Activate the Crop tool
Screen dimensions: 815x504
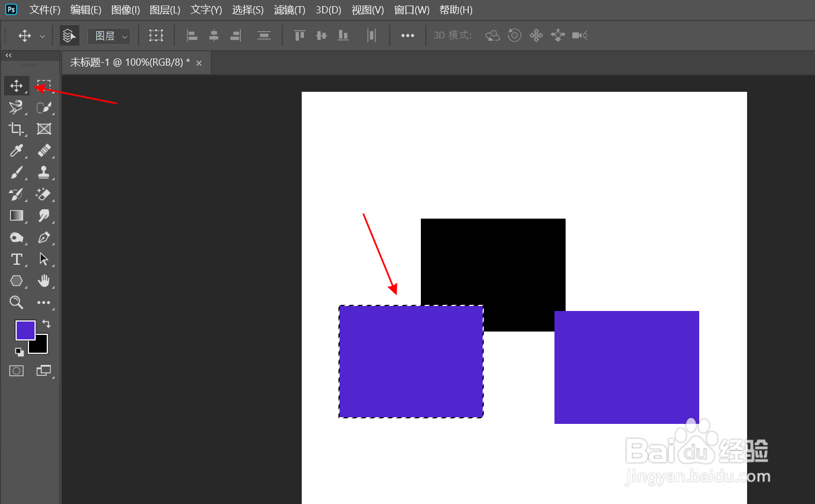pyautogui.click(x=17, y=129)
